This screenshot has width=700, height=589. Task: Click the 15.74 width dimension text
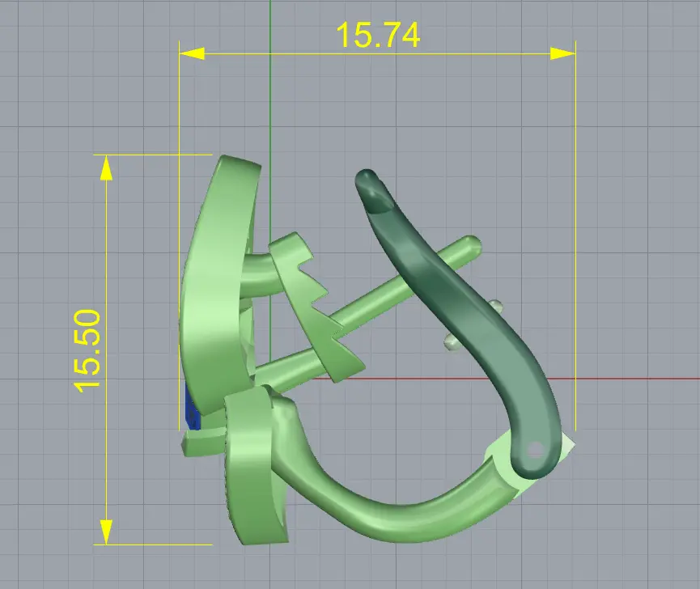tap(378, 35)
